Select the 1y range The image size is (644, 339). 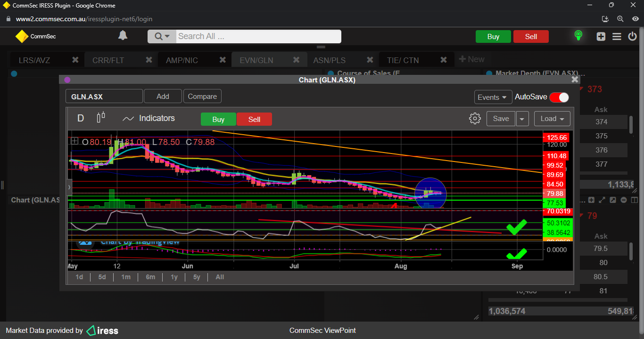[x=174, y=277]
